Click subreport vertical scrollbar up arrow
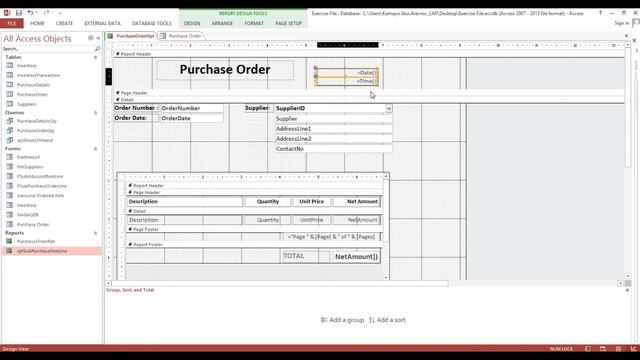Image resolution: width=640 pixels, height=360 pixels. coord(386,177)
